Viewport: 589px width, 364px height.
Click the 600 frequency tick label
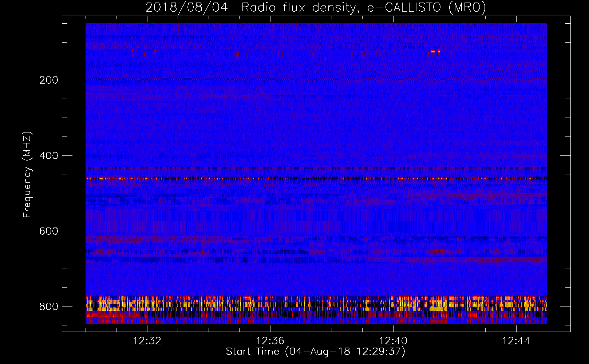[49, 231]
